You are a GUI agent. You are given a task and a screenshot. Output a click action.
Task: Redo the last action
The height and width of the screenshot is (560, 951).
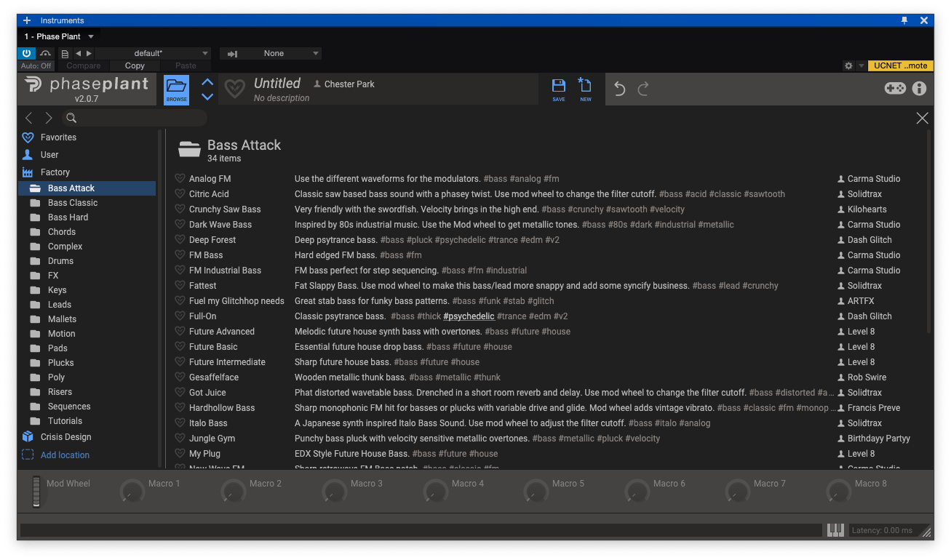click(643, 89)
